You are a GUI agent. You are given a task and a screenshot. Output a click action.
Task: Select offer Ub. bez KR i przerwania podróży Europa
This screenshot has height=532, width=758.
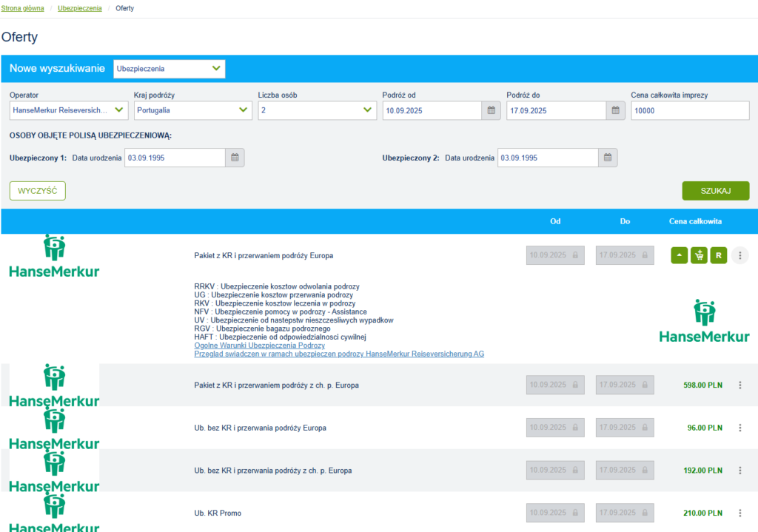coord(260,428)
